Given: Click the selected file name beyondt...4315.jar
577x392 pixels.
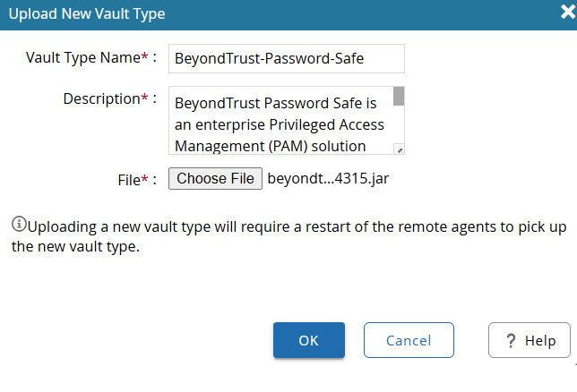Looking at the screenshot, I should coord(328,179).
